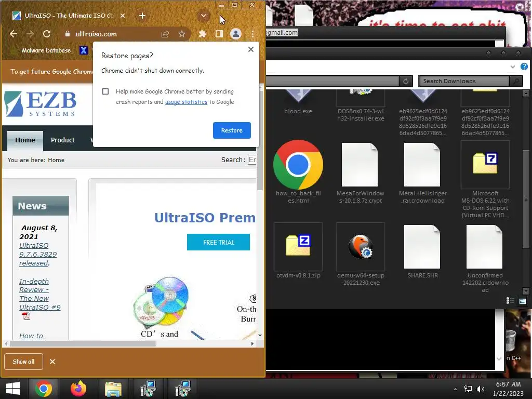The image size is (532, 399).
Task: Share this page icon in address bar
Action: tap(165, 34)
